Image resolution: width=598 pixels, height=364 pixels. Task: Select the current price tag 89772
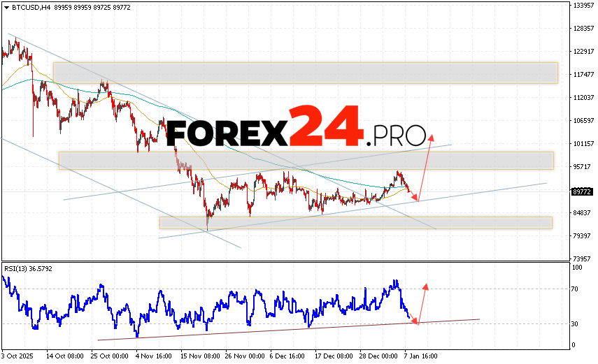coord(578,191)
